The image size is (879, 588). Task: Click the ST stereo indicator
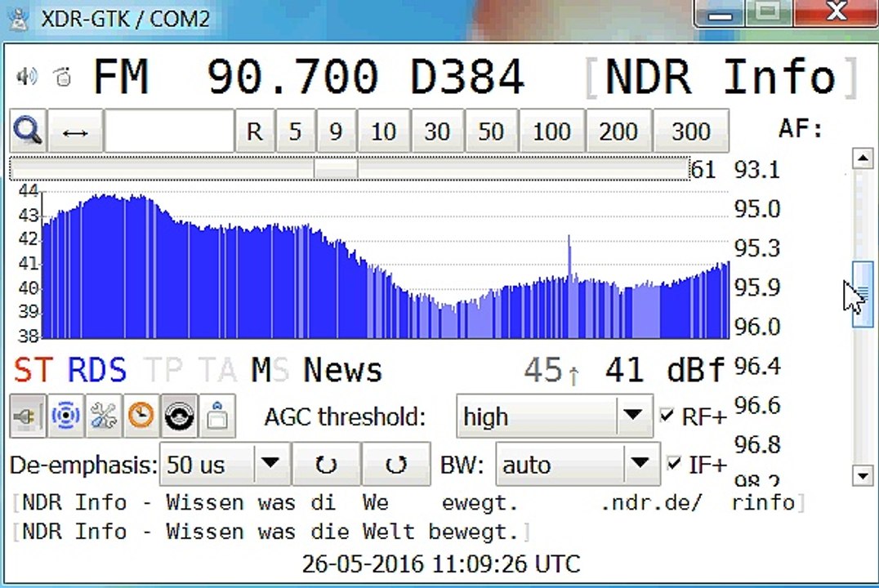point(33,370)
